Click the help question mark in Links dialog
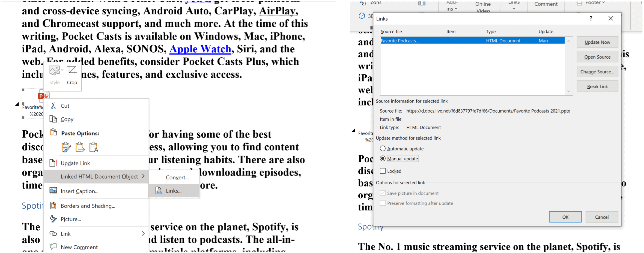The image size is (644, 253). [591, 19]
